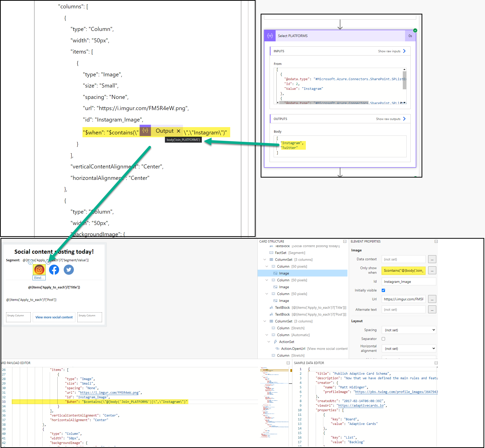Uncheck the Initially visible checkbox

coord(383,290)
